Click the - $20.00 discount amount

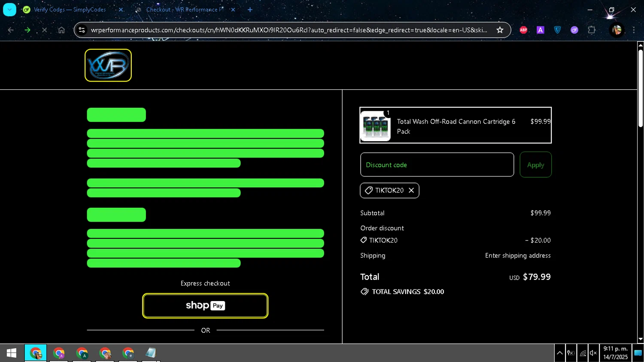pos(538,240)
